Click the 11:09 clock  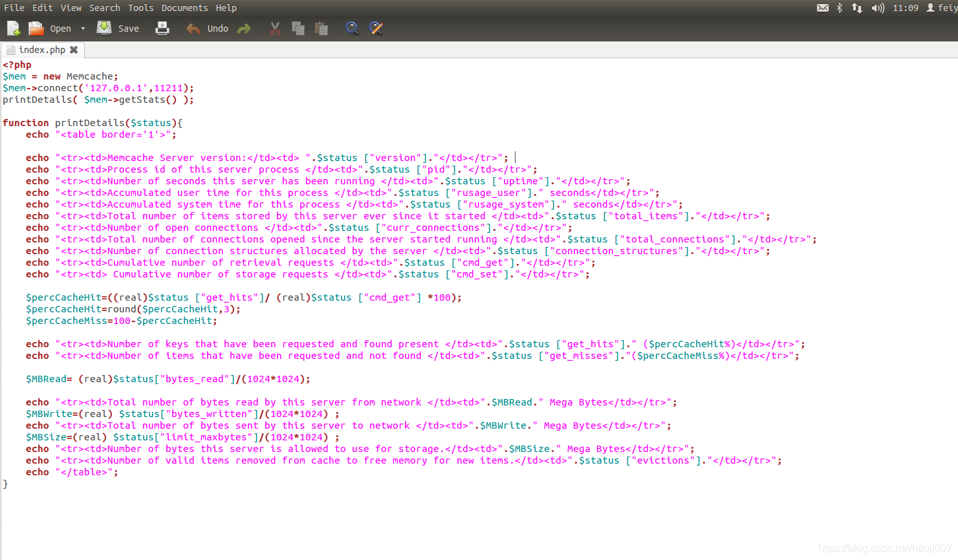(906, 8)
